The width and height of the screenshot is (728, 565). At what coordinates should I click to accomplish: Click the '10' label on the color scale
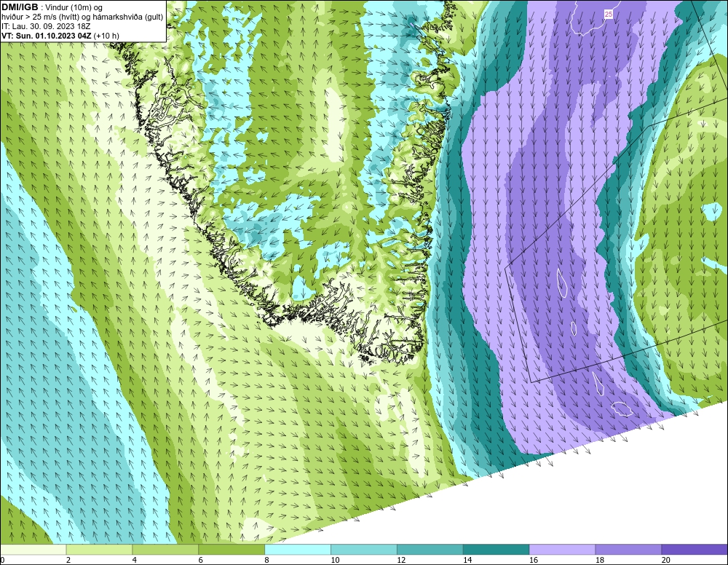335,560
